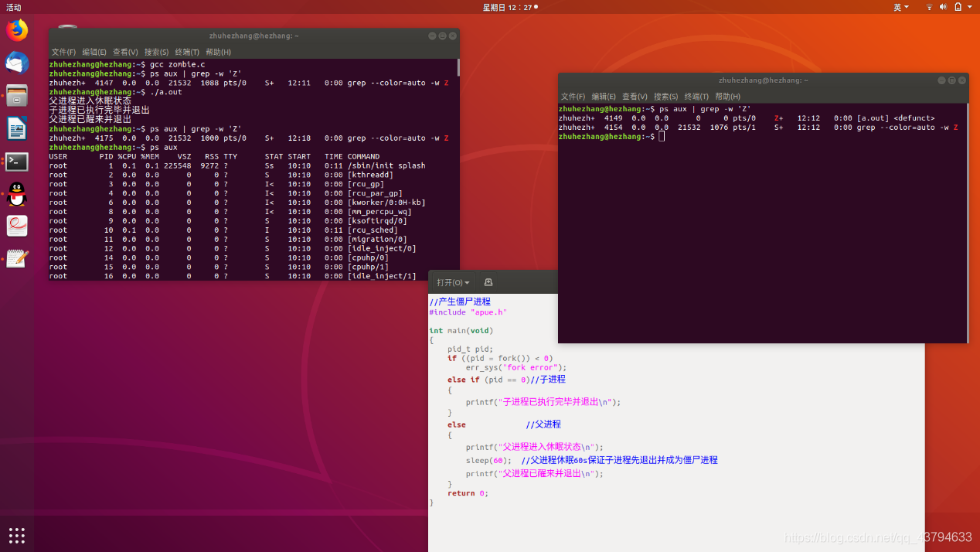
Task: Launch Firefox from the dock
Action: [17, 30]
